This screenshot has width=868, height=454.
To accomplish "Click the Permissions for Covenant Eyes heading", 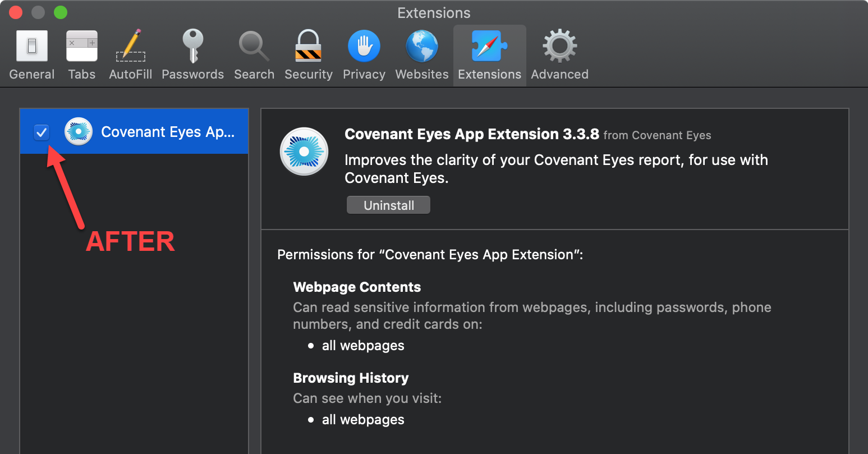I will (430, 255).
